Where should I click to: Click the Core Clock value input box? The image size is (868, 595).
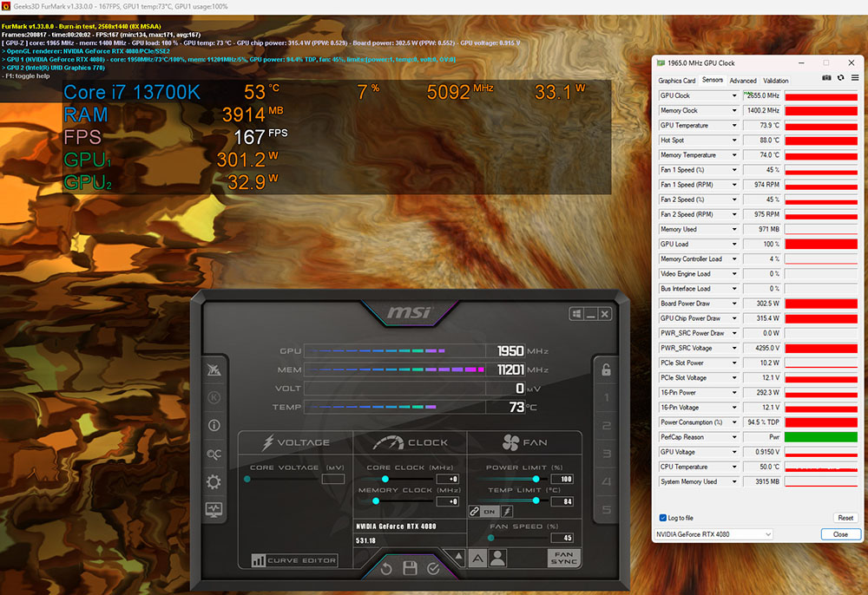[448, 479]
